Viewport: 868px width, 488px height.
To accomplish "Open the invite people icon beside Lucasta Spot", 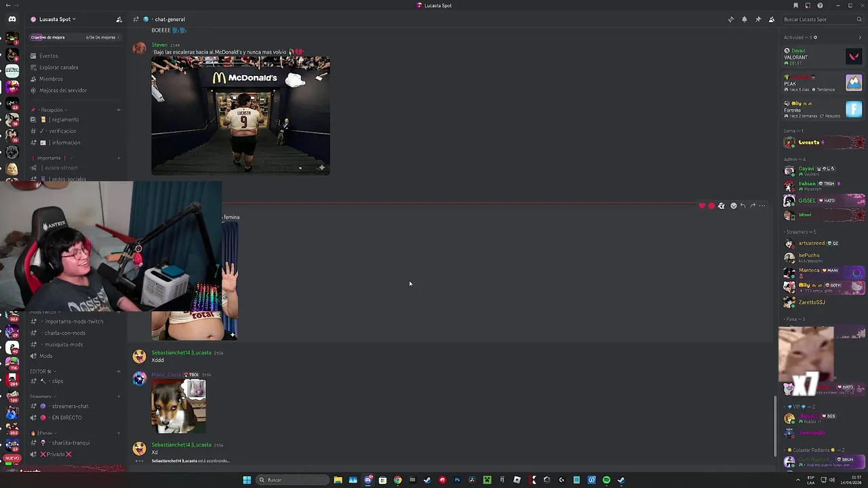I will [119, 20].
